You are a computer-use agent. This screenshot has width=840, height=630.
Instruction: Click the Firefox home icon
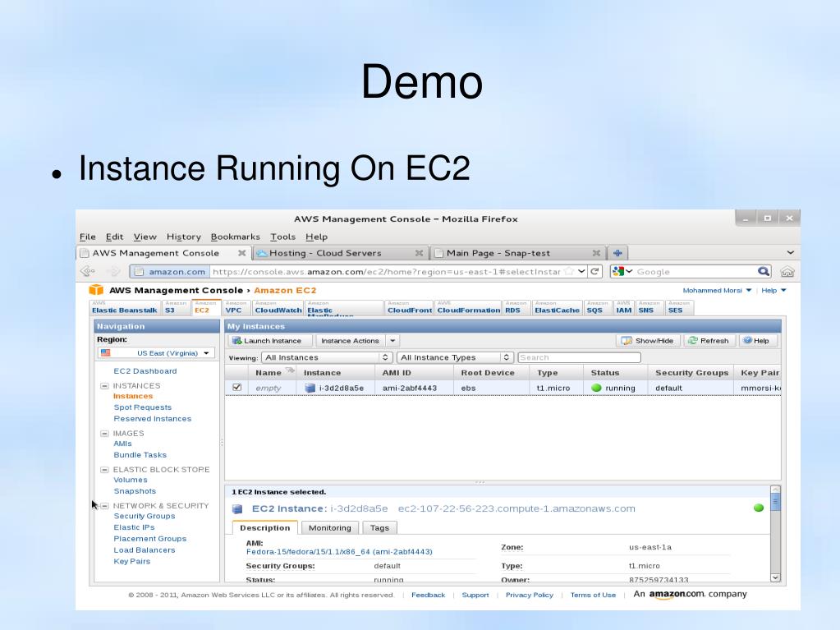pyautogui.click(x=787, y=272)
